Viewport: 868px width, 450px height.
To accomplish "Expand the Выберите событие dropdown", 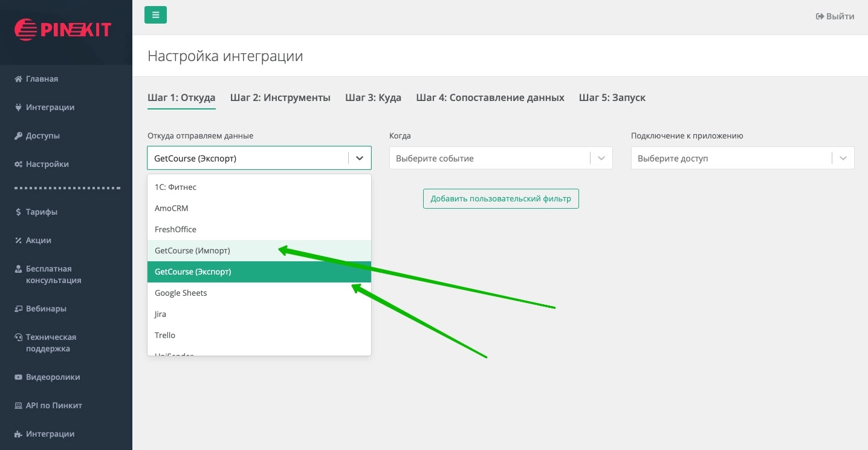I will point(500,158).
